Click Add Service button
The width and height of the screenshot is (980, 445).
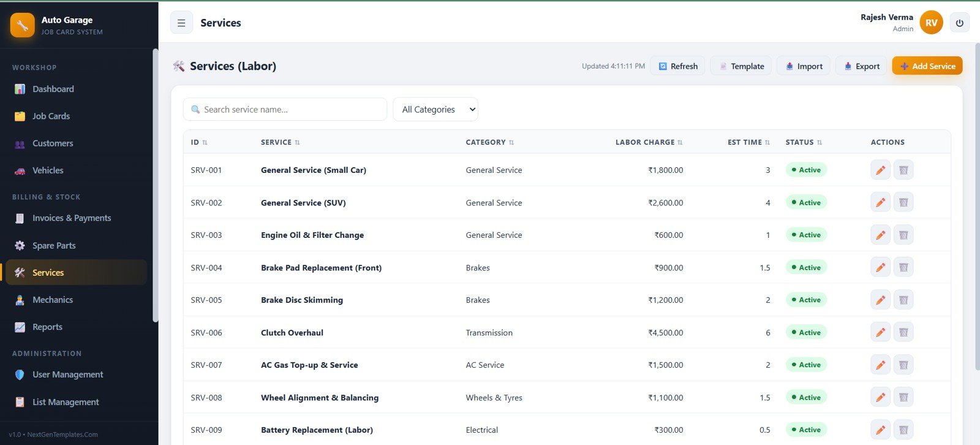927,66
